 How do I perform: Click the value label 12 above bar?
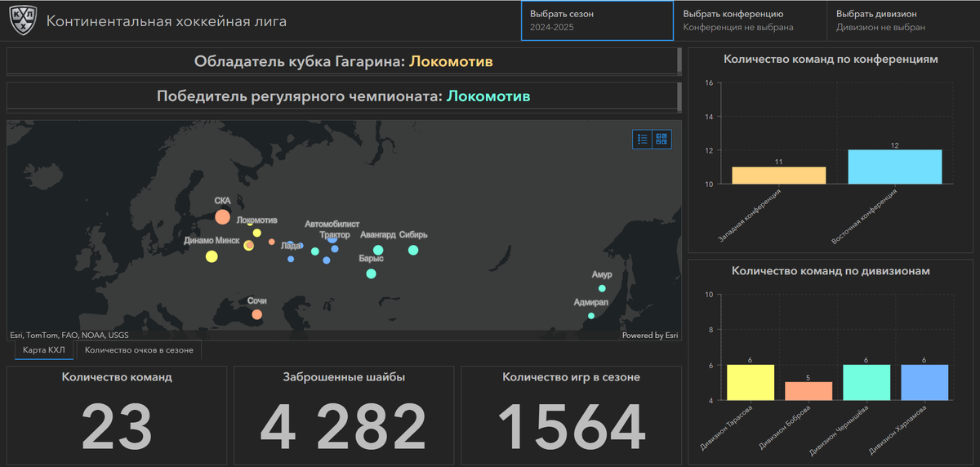tap(895, 145)
